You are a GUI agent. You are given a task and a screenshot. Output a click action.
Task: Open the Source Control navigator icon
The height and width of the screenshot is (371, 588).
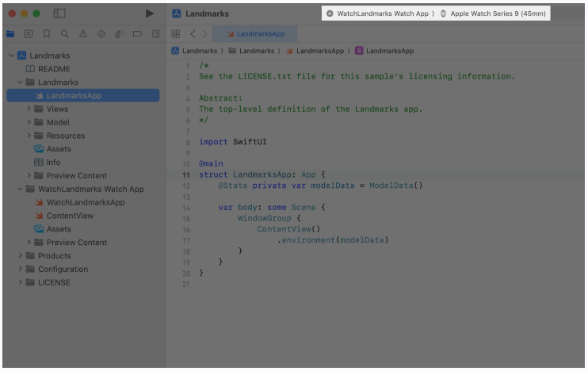coord(29,34)
